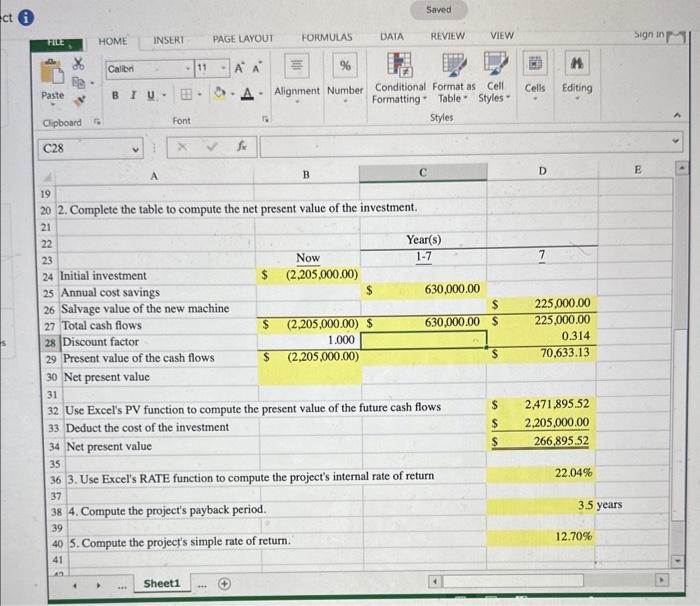Click vertical scrollbar up arrow
The height and width of the screenshot is (606, 700).
[681, 168]
